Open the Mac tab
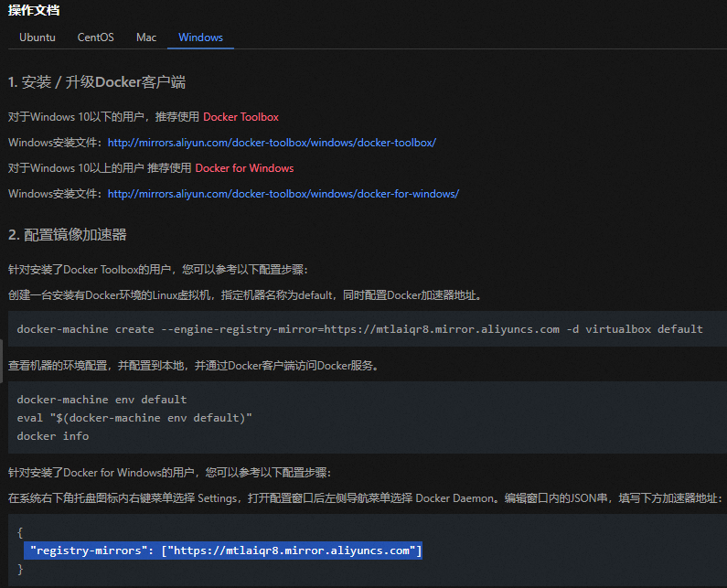Screen dimensions: 727x588 pyautogui.click(x=146, y=37)
